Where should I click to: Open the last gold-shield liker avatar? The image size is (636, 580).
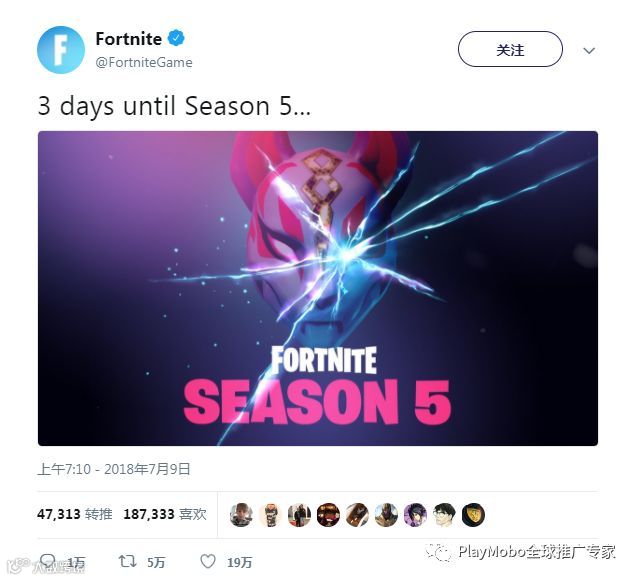point(473,515)
